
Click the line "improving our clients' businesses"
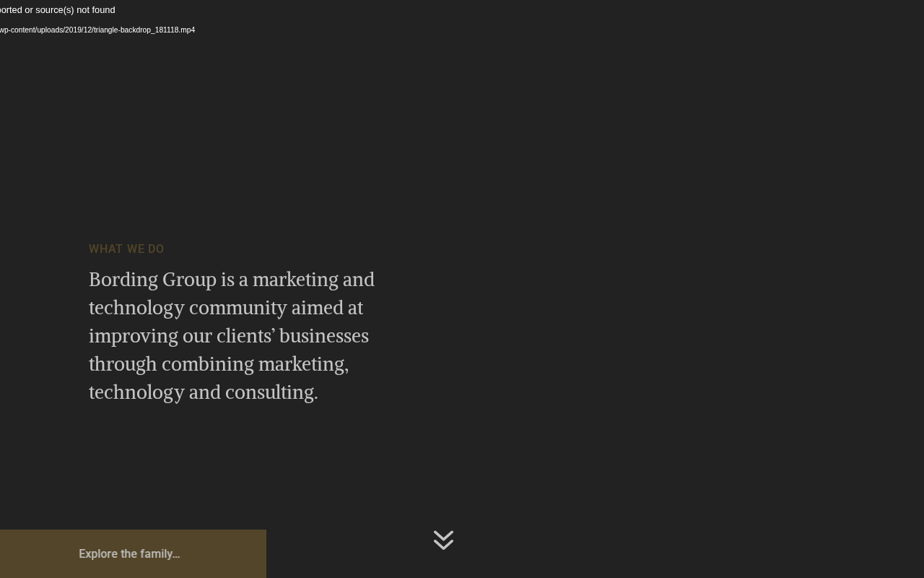point(229,336)
